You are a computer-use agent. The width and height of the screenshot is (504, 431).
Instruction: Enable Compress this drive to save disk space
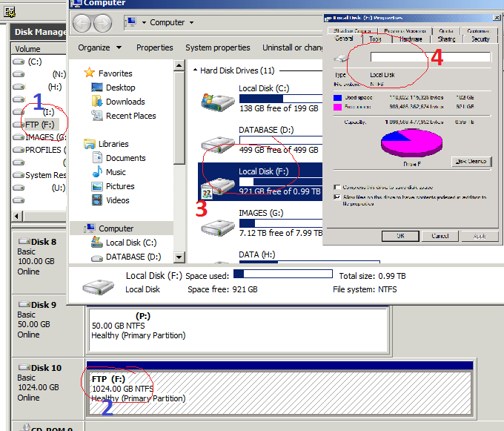[336, 187]
